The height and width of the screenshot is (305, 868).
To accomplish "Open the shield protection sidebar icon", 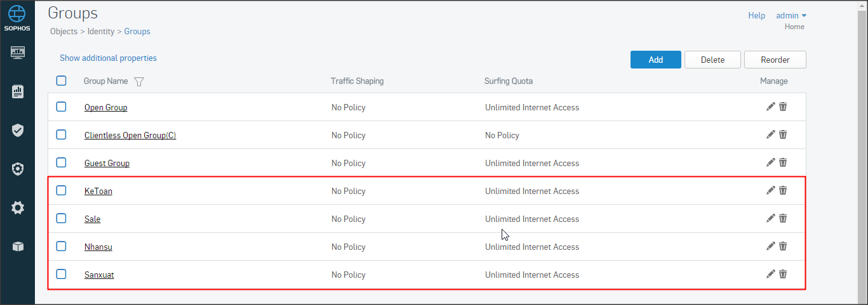I will click(18, 131).
